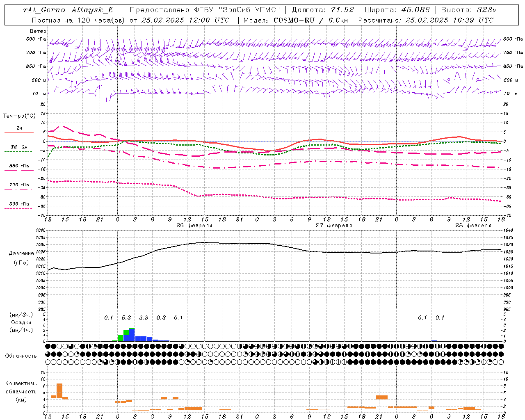Click the Рассчитано: 25.02.2025 16:39 UTC timestamp

tap(426, 20)
